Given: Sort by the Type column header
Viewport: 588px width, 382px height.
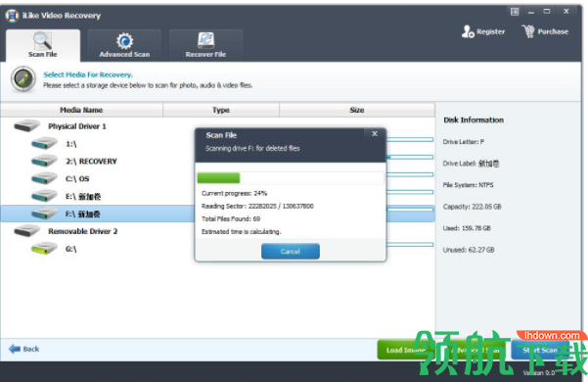Looking at the screenshot, I should pyautogui.click(x=221, y=110).
